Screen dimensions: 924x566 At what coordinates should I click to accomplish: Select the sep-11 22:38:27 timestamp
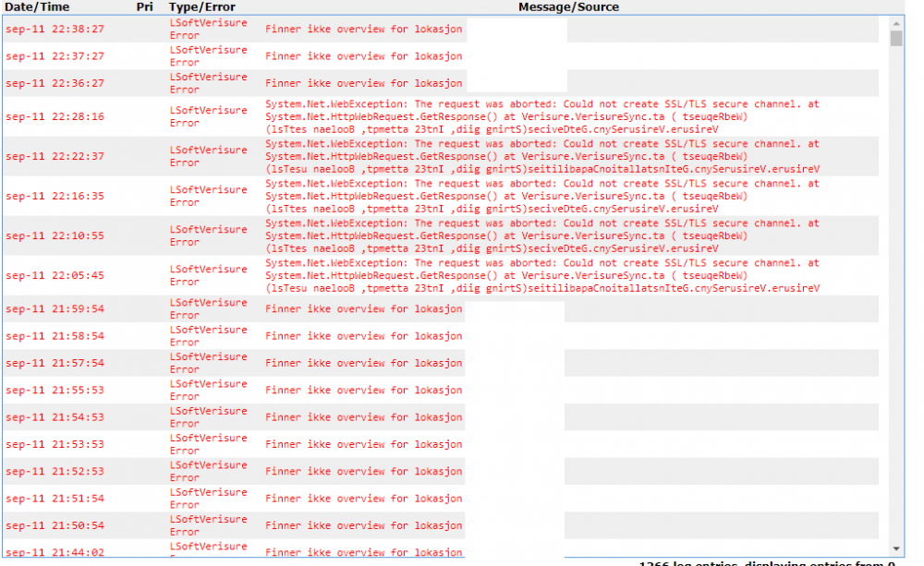point(55,30)
